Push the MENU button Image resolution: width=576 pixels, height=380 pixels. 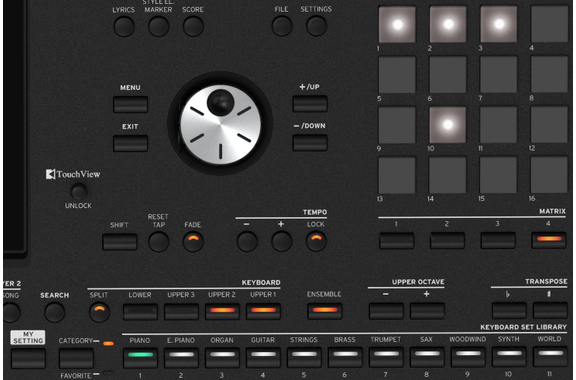coord(130,104)
